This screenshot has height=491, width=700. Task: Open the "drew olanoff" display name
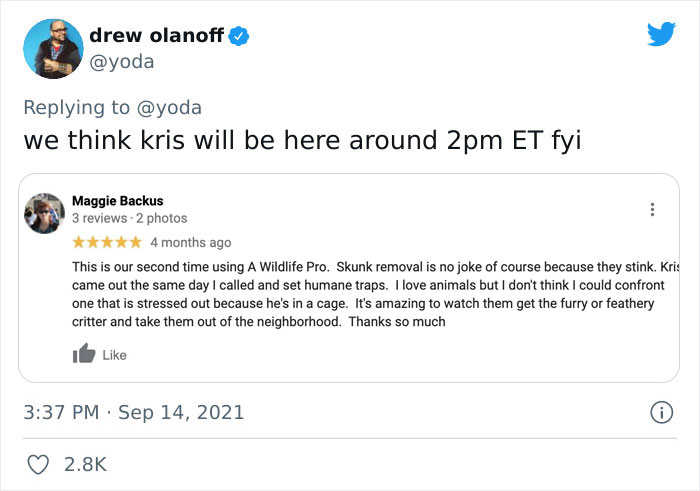157,35
